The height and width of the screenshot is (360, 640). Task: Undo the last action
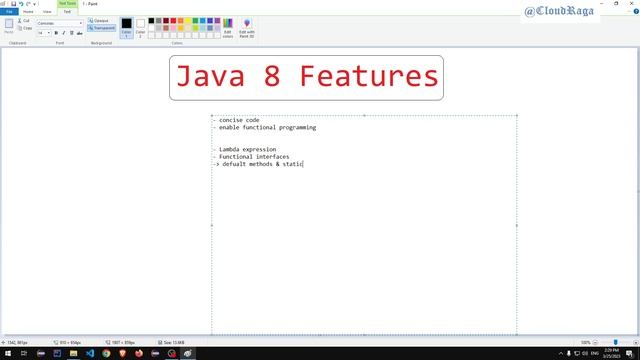point(21,4)
